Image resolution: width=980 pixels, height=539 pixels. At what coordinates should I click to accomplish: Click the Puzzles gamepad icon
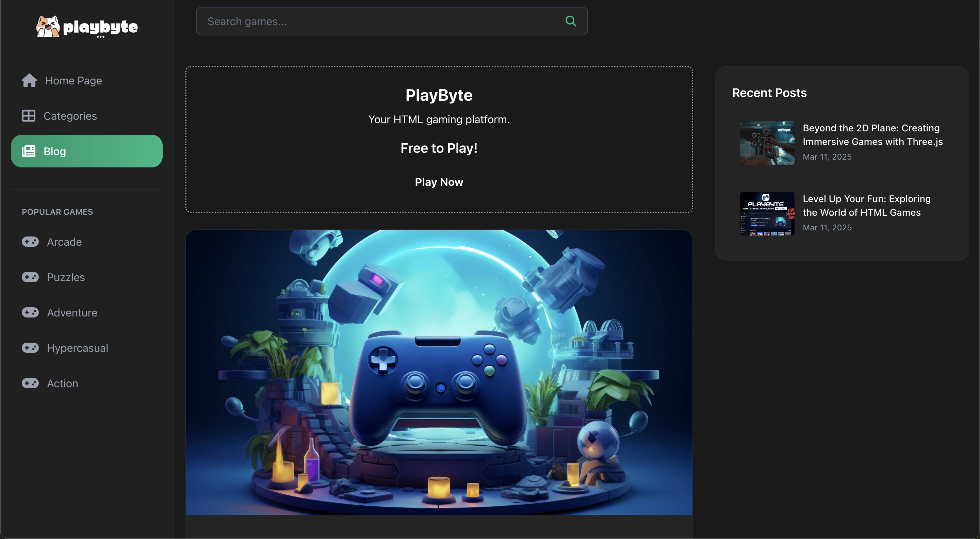click(30, 277)
